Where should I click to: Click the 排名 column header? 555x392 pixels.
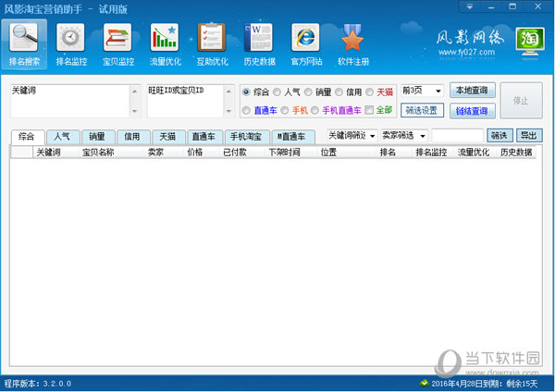click(393, 153)
